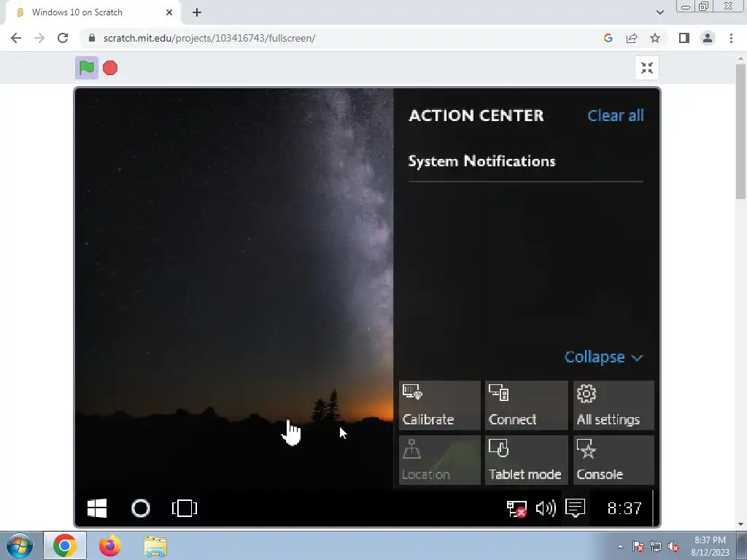Image resolution: width=747 pixels, height=560 pixels.
Task: Click the 8:37 simulated taskbar clock
Action: click(624, 508)
